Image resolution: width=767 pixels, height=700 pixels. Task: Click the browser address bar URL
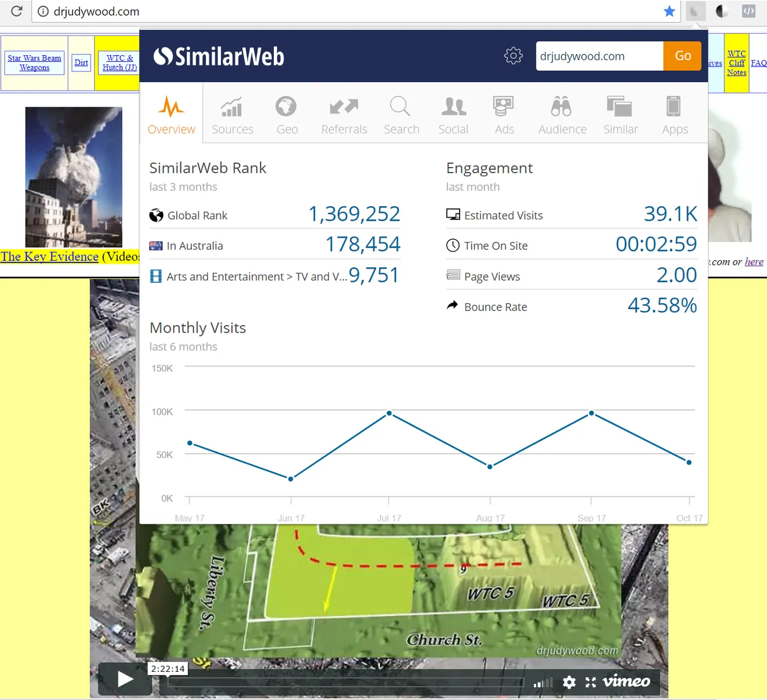(96, 11)
